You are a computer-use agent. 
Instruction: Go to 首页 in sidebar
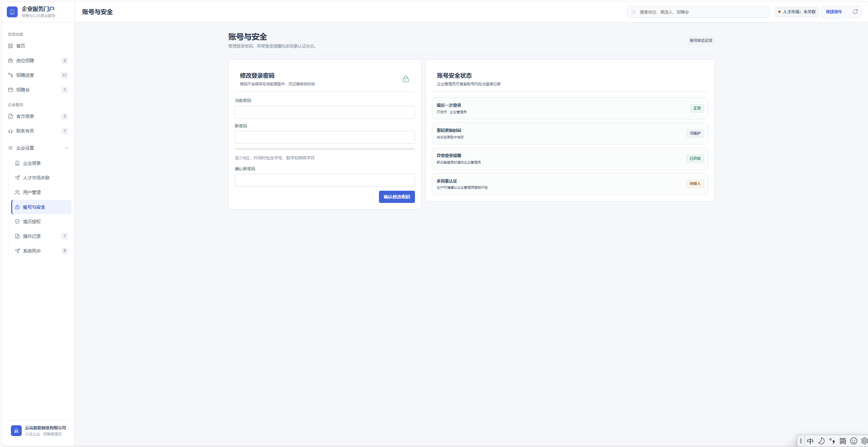pyautogui.click(x=38, y=46)
